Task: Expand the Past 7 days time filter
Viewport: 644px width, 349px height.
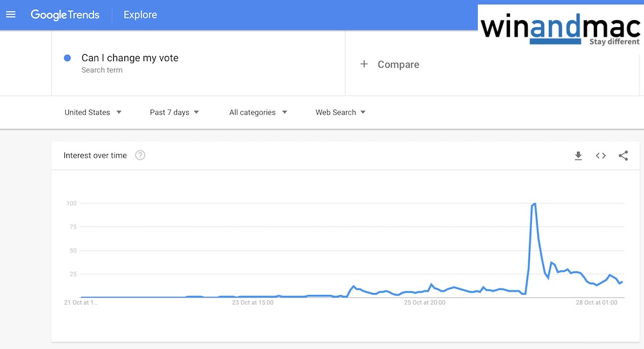Action: tap(175, 112)
